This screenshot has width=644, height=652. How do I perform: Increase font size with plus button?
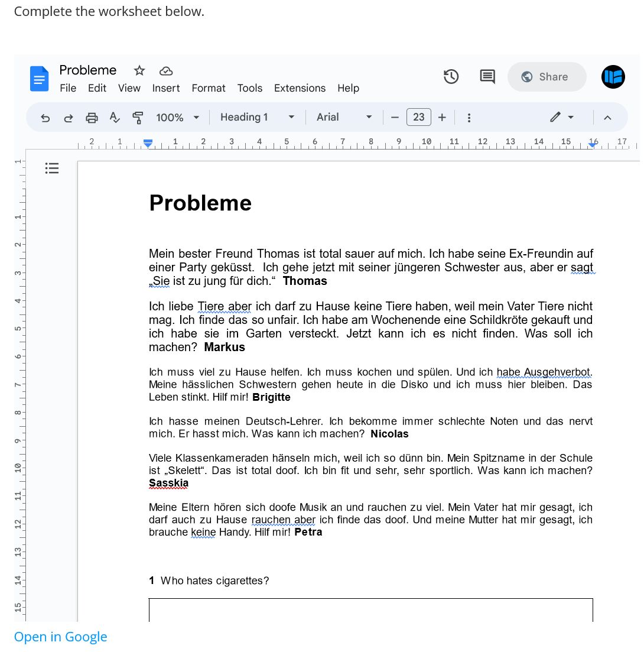(x=442, y=117)
